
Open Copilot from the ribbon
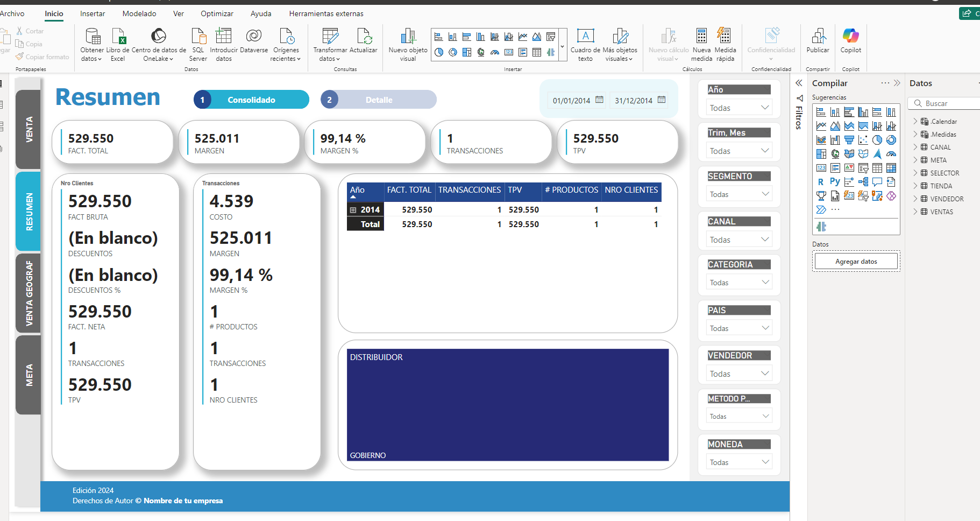point(850,41)
